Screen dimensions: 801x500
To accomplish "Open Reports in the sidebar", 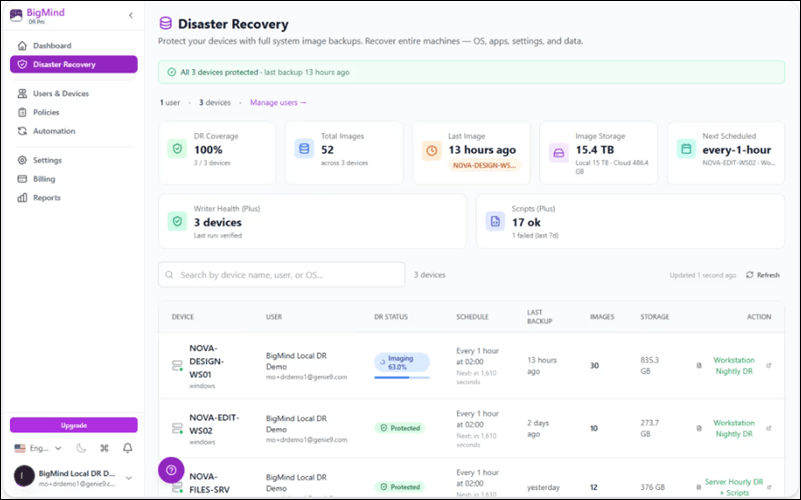I will [74, 198].
